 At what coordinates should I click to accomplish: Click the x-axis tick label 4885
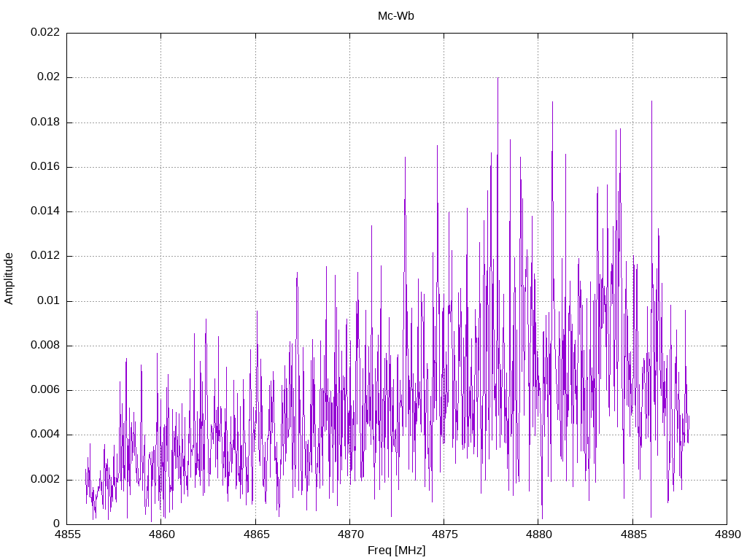tap(634, 534)
